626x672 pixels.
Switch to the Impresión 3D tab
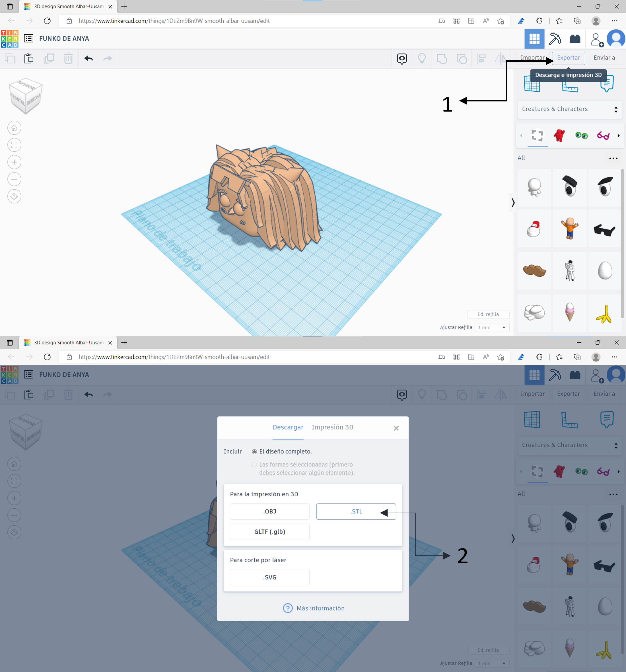[332, 427]
